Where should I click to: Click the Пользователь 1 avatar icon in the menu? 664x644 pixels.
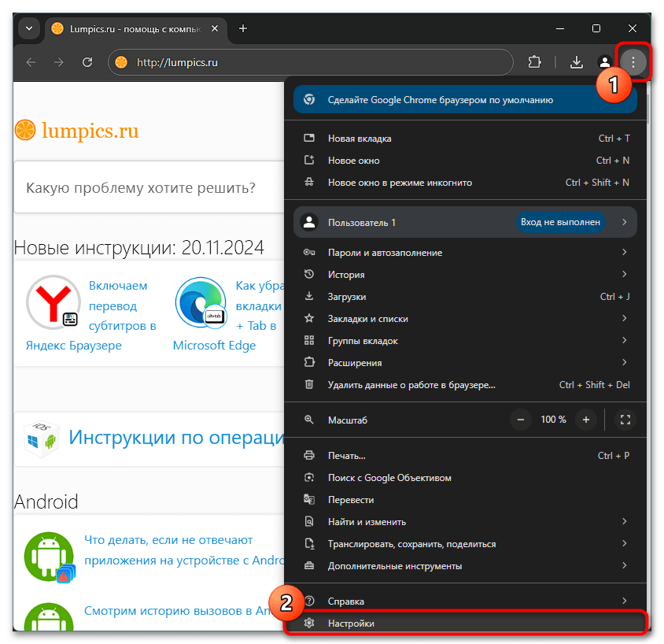pyautogui.click(x=309, y=222)
